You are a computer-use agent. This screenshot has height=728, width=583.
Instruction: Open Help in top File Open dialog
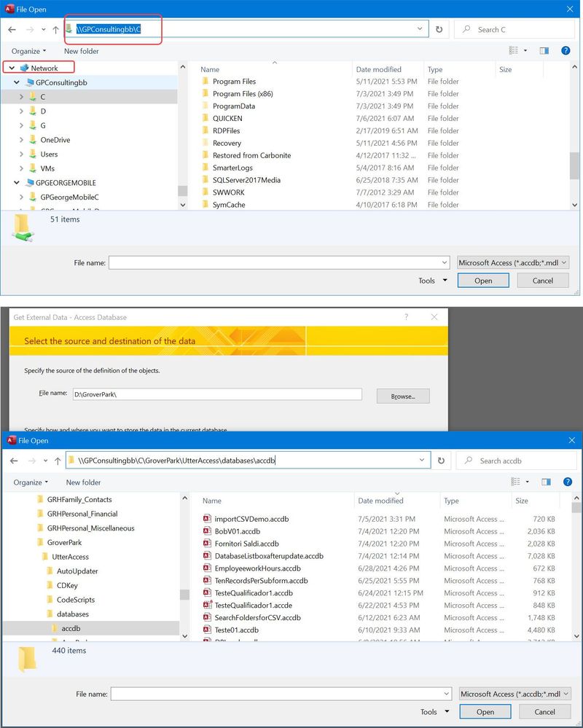click(566, 50)
